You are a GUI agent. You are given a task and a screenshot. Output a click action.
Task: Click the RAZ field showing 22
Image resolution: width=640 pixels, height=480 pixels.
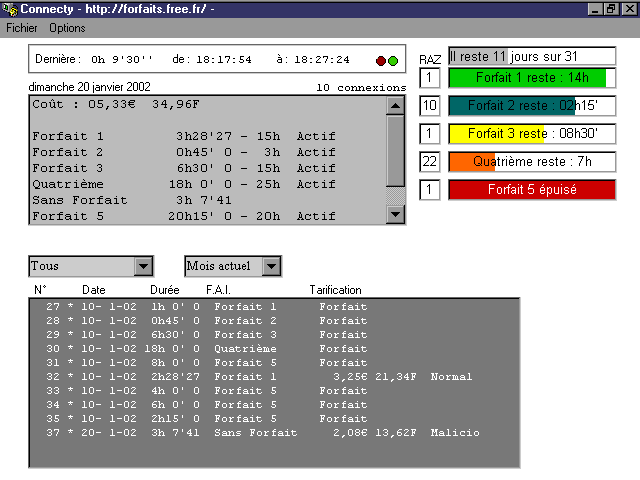pyautogui.click(x=429, y=162)
